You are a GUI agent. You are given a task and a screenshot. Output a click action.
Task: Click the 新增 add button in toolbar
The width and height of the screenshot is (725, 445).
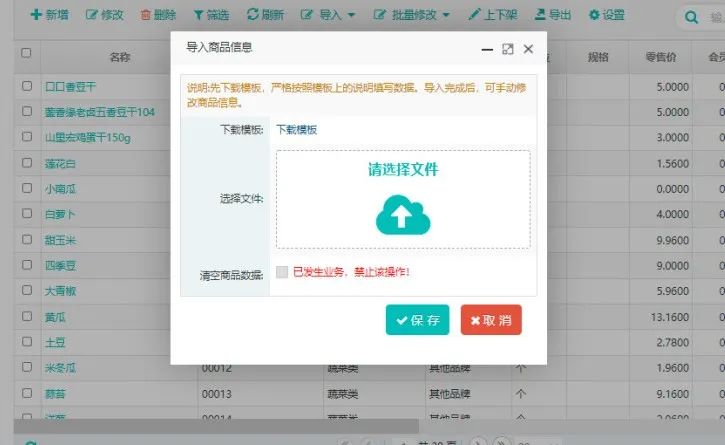[50, 15]
